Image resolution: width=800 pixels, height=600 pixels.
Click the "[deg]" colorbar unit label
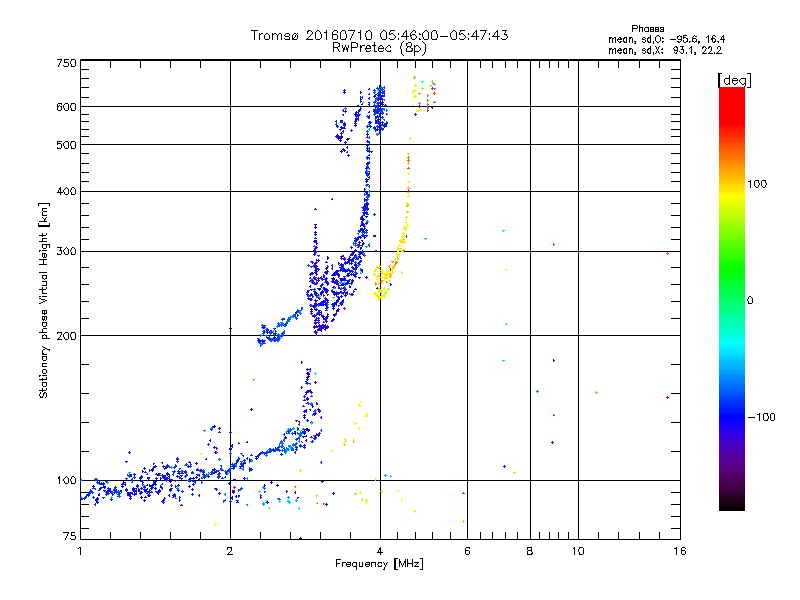[x=734, y=80]
